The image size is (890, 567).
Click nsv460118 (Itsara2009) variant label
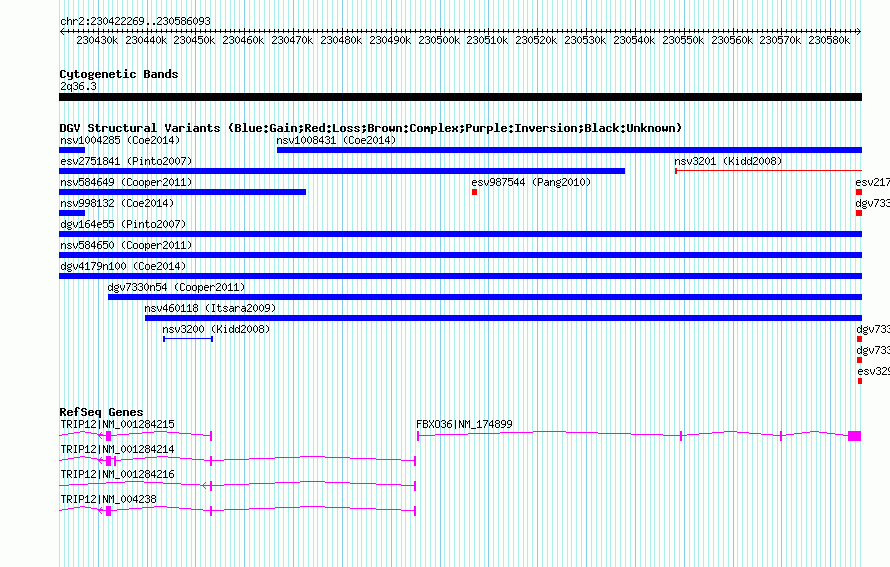[210, 308]
